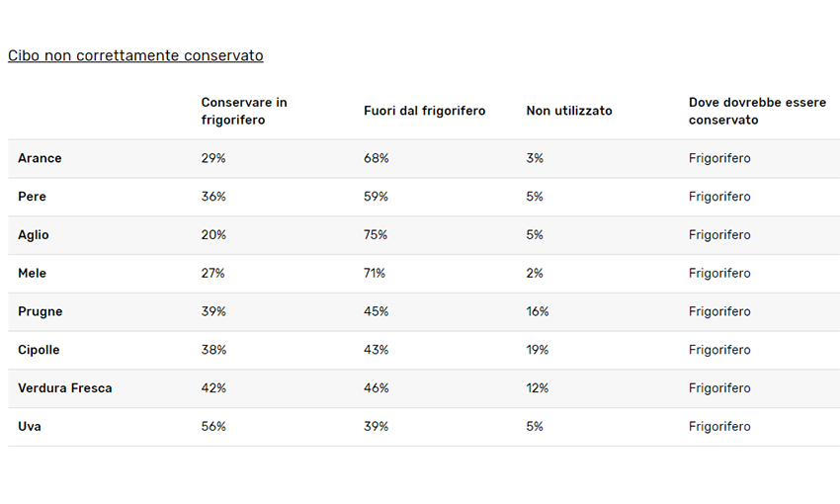Screen dimensions: 840x504
Task: Select the 56% value for Uva
Action: (x=213, y=426)
